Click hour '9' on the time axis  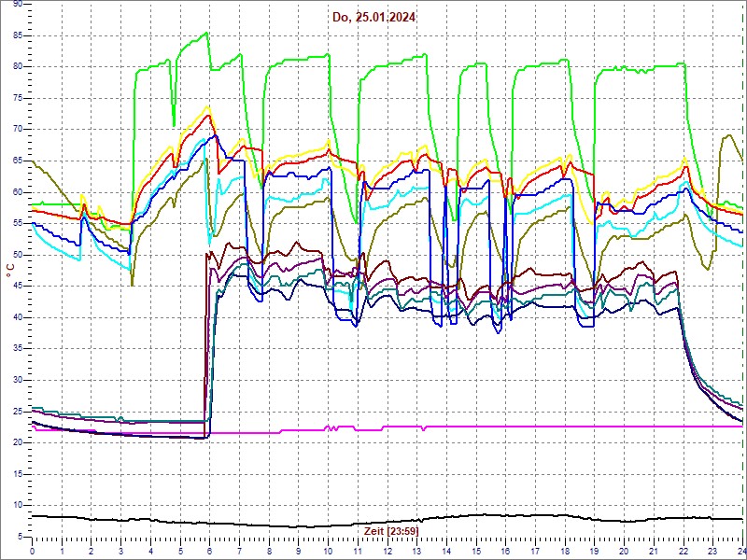(x=299, y=551)
